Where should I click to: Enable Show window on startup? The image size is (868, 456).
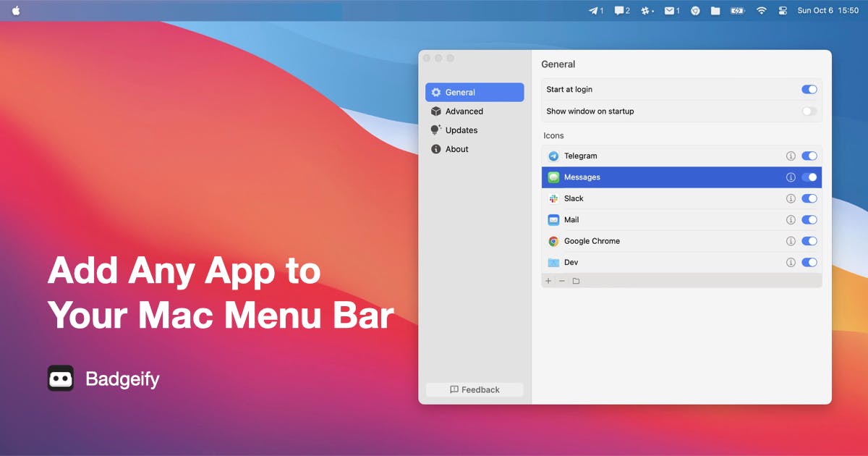point(809,111)
